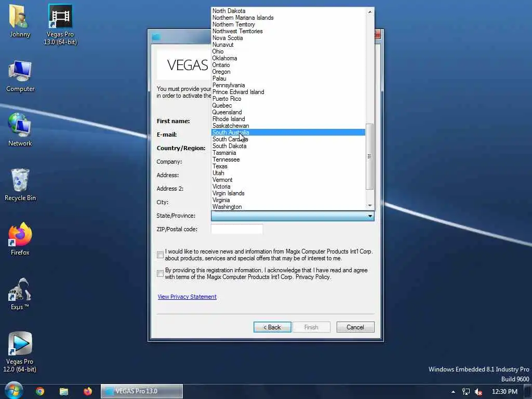Screen dimensions: 532x399
Task: Select Northern Mariana Islands from the list
Action: [x=288, y=18]
